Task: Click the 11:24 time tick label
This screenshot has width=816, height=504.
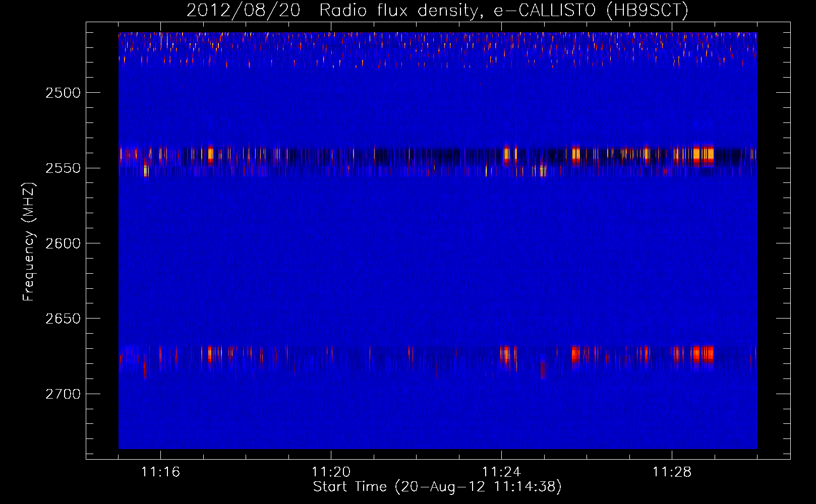Action: 501,472
